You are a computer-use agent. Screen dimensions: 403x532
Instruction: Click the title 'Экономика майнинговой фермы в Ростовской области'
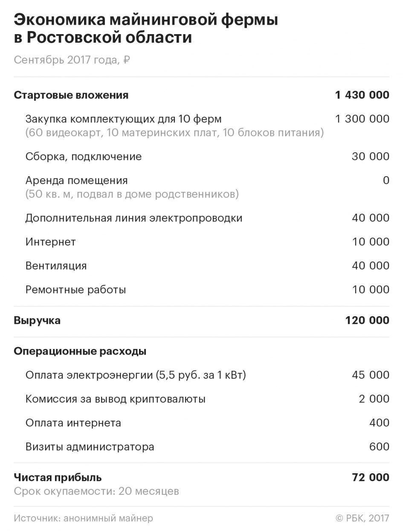click(146, 29)
